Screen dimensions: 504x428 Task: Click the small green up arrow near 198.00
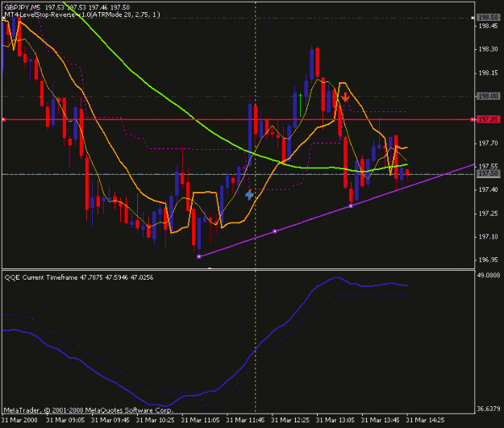click(300, 105)
